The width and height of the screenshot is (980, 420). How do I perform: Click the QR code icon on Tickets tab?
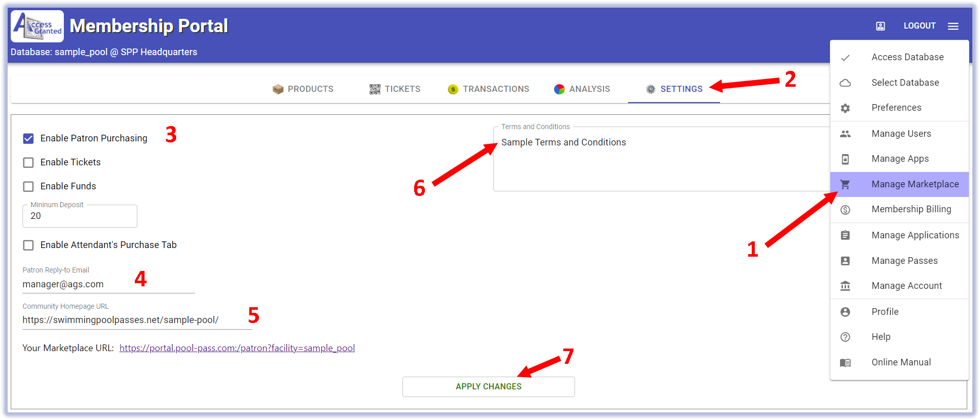point(375,89)
